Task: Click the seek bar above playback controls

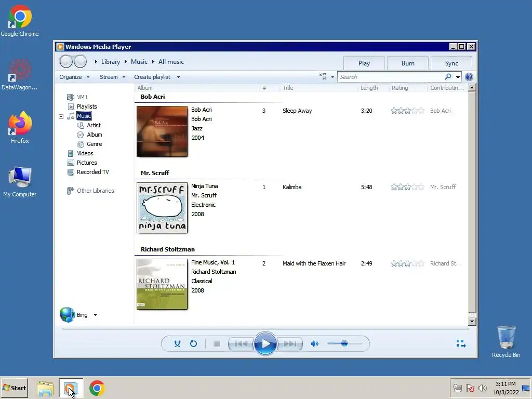Action: coord(265,328)
